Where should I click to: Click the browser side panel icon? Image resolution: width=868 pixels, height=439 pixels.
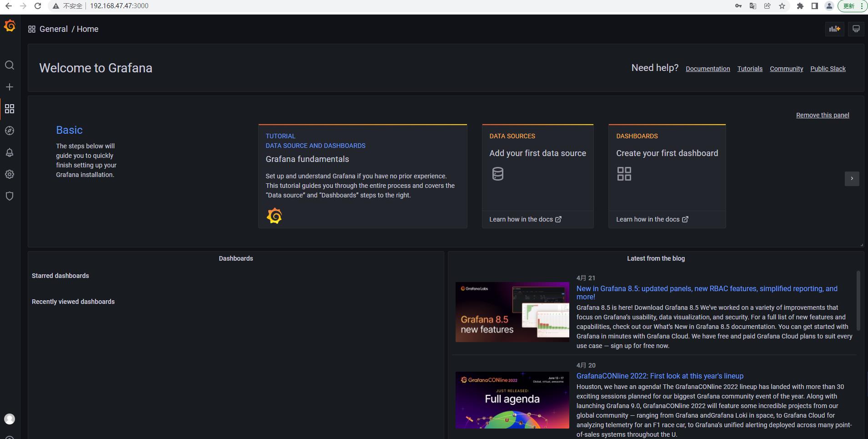[815, 6]
